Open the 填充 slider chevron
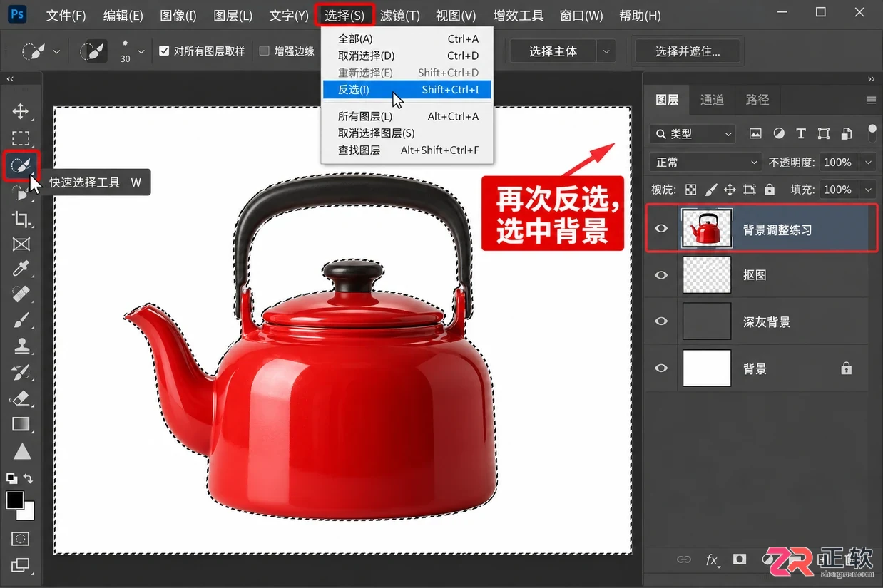 pos(868,190)
